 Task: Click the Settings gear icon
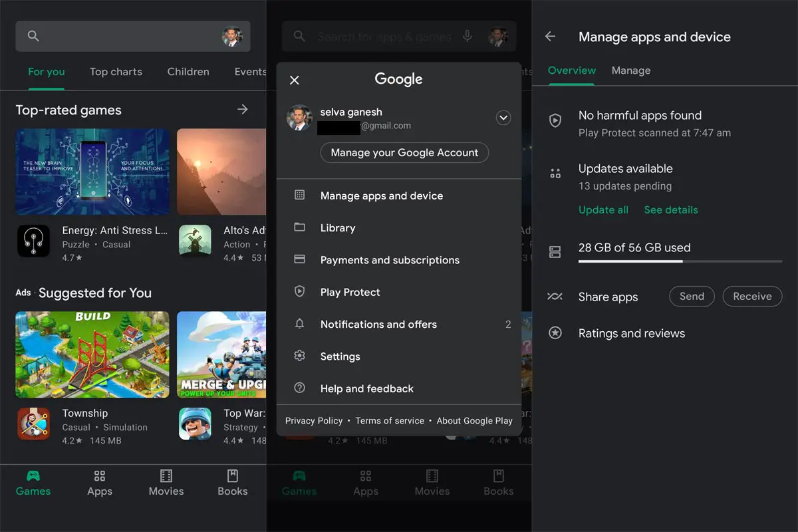(299, 356)
